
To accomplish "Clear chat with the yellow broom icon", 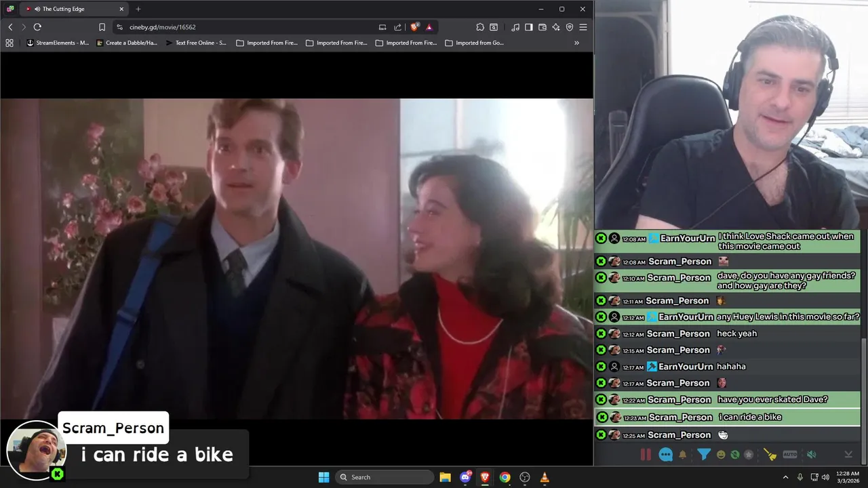I will 770,455.
